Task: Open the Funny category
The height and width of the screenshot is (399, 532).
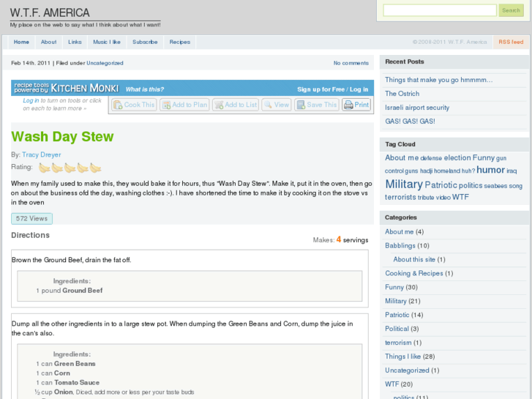Action: click(394, 288)
